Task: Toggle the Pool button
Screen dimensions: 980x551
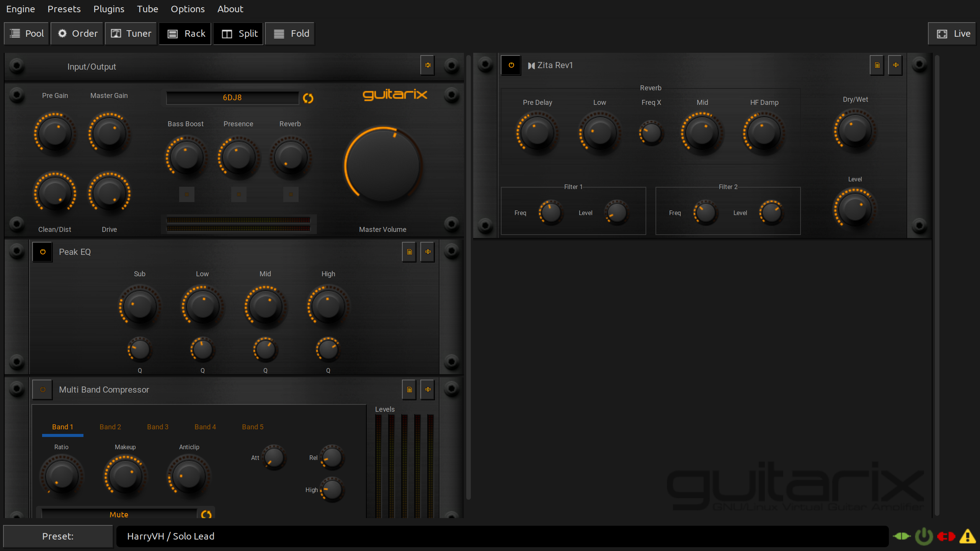Action: coord(26,34)
